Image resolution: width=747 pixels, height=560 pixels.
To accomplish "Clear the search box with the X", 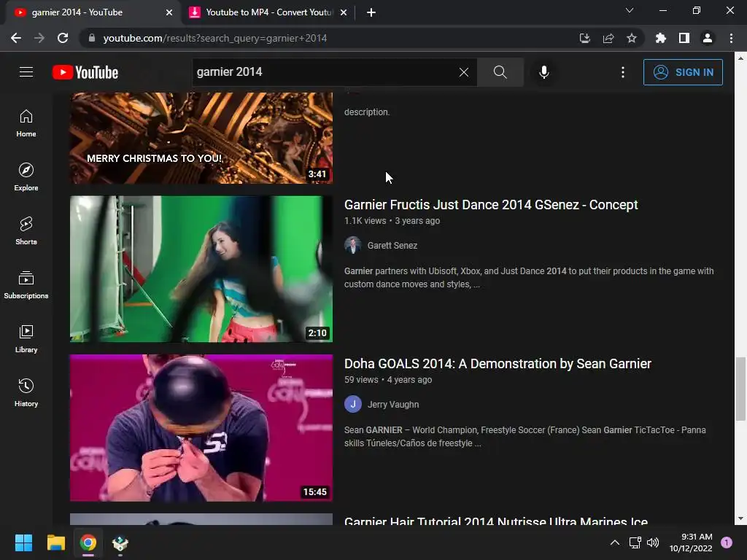I will 463,72.
